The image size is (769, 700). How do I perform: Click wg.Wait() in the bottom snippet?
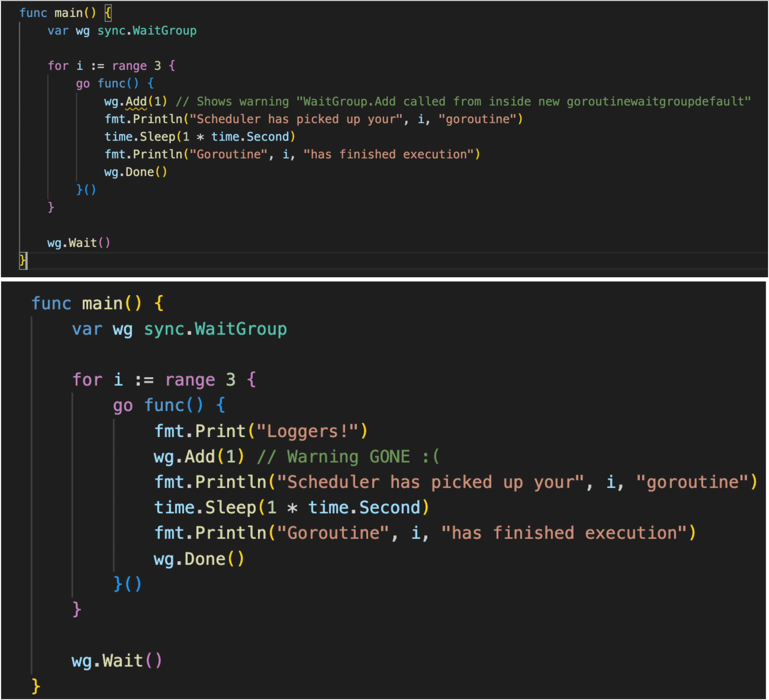click(x=116, y=661)
